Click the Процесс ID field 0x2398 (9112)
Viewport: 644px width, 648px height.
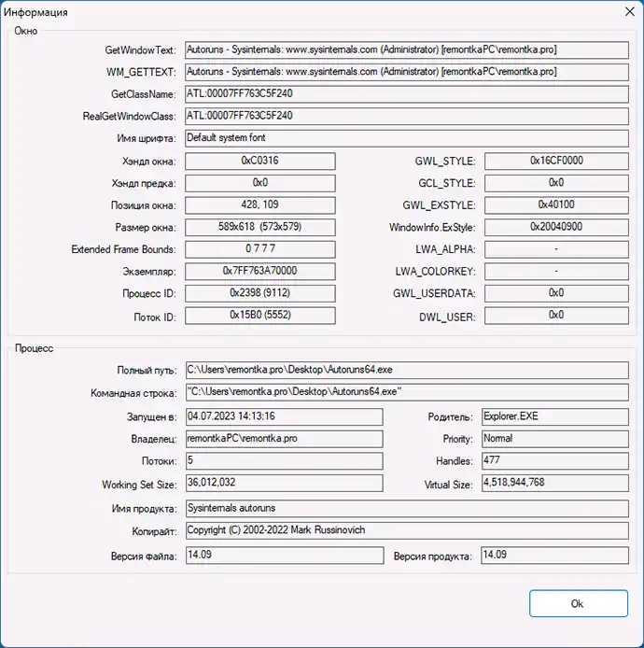tap(259, 293)
